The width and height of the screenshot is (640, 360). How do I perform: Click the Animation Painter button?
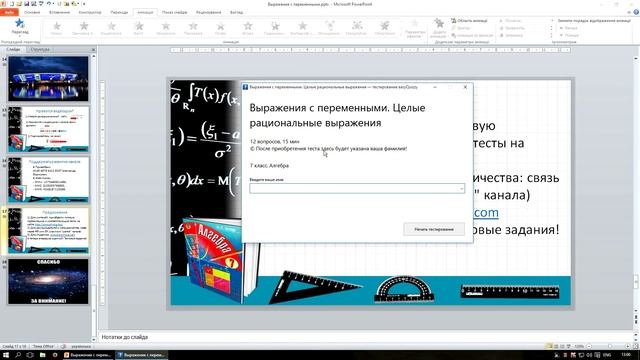[472, 36]
